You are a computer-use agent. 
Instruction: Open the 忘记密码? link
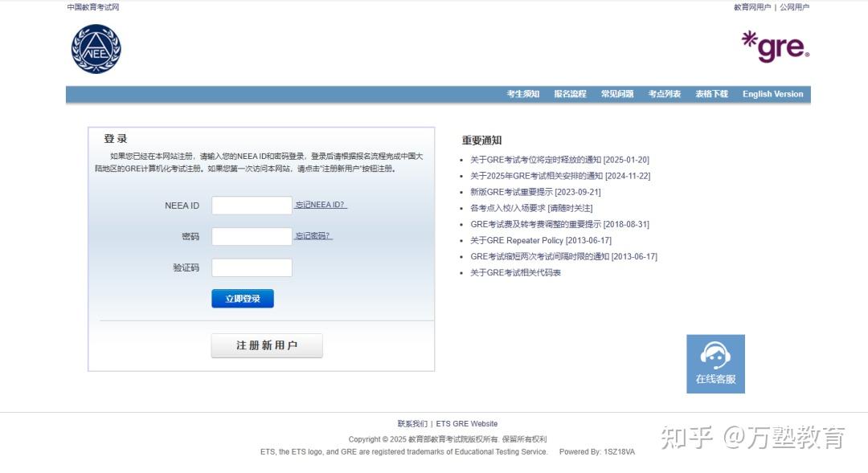314,236
